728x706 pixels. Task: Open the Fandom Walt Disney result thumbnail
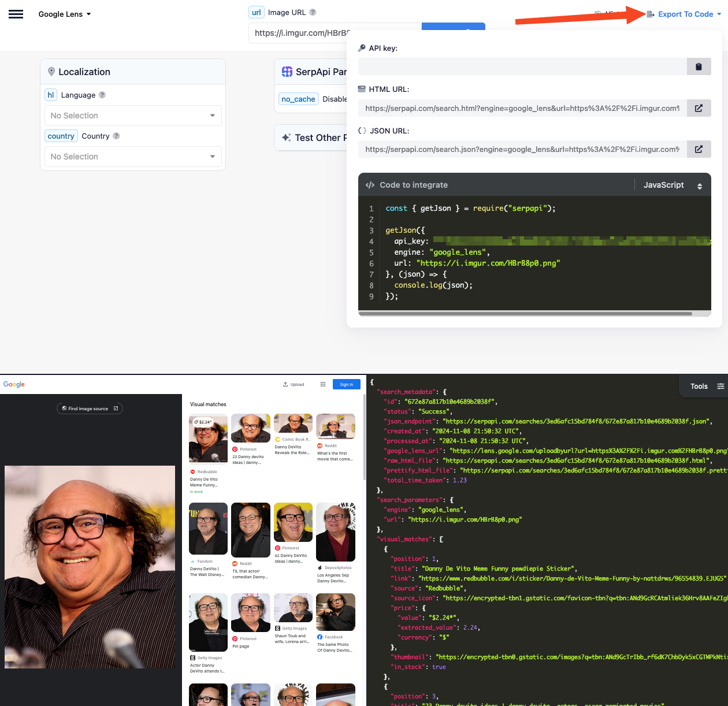point(208,529)
